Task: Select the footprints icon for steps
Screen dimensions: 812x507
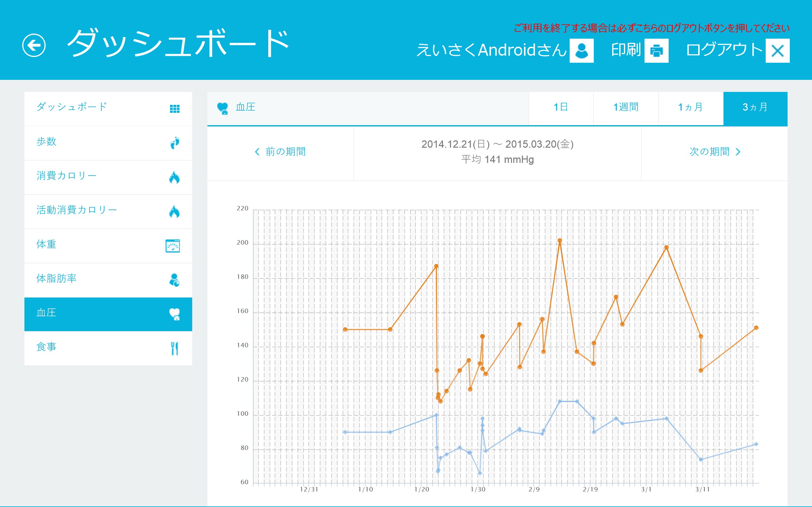Action: [x=174, y=143]
